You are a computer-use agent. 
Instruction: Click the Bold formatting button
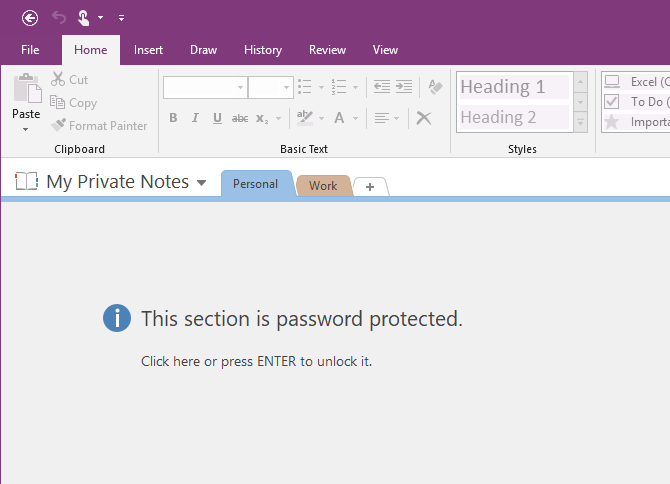[172, 118]
